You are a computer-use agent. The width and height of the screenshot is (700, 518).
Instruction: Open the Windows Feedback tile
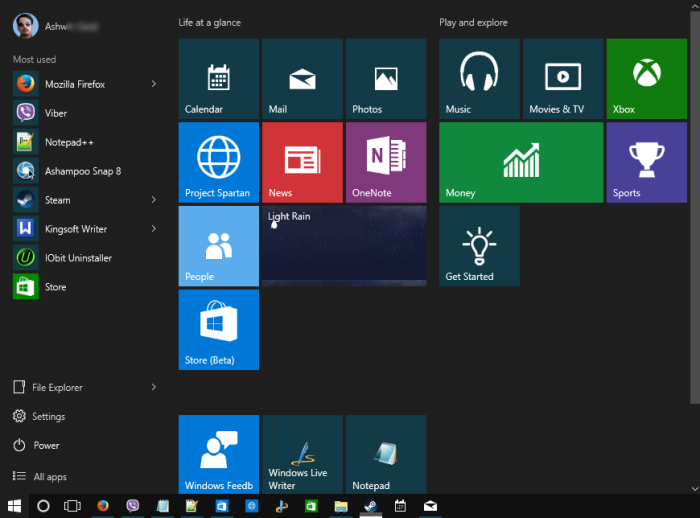coord(219,454)
